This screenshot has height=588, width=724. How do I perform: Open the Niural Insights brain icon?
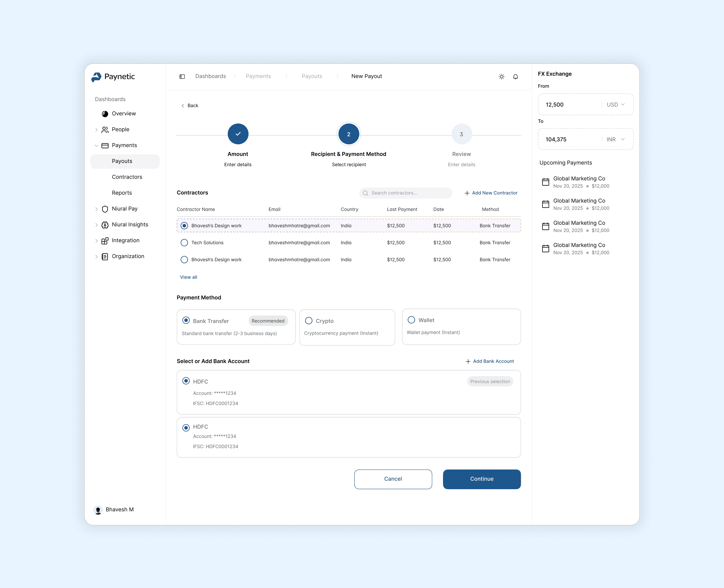point(105,225)
